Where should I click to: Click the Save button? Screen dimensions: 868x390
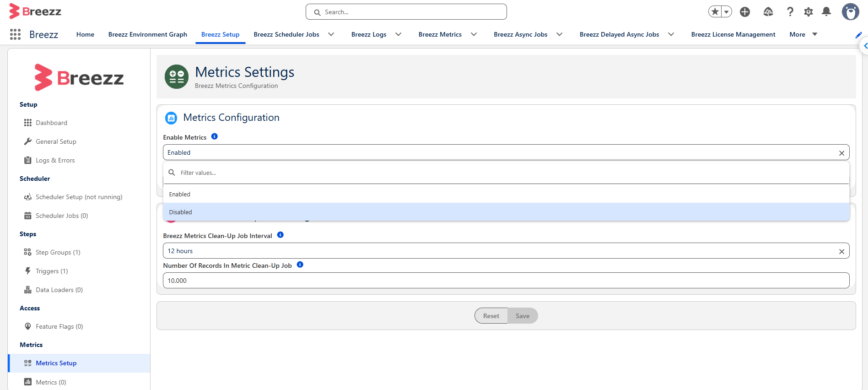click(523, 316)
